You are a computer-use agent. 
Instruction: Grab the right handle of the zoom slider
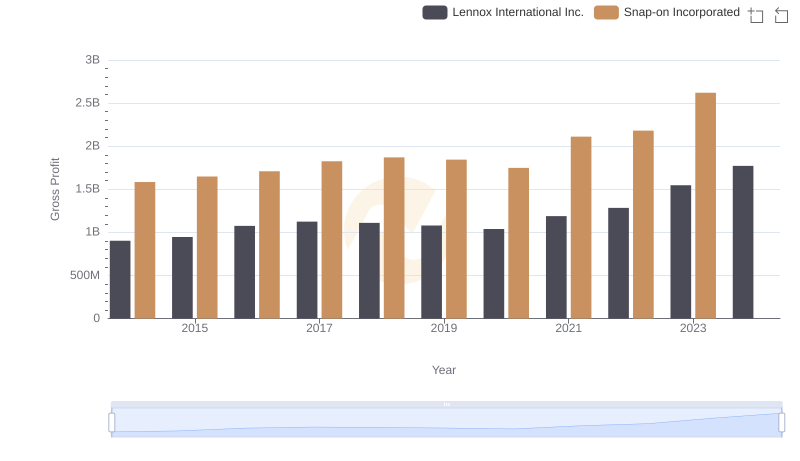(781, 422)
